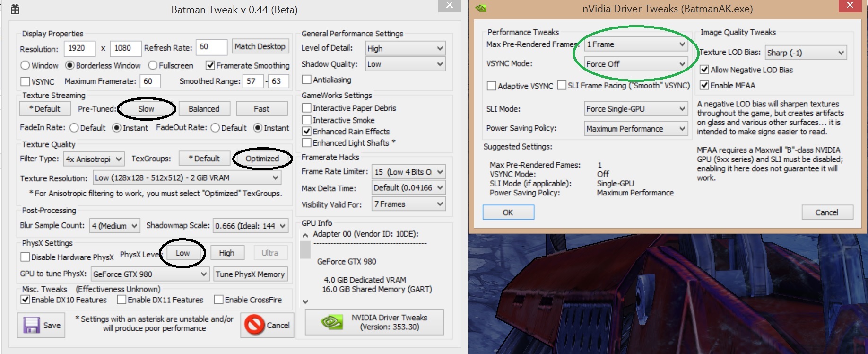
Task: Select Borderless Window radio button
Action: tap(69, 65)
